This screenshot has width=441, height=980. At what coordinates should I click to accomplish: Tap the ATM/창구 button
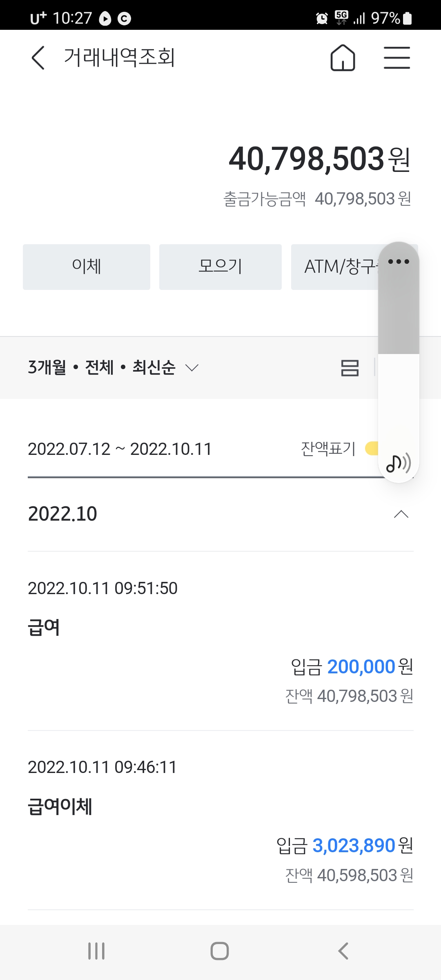tap(335, 267)
